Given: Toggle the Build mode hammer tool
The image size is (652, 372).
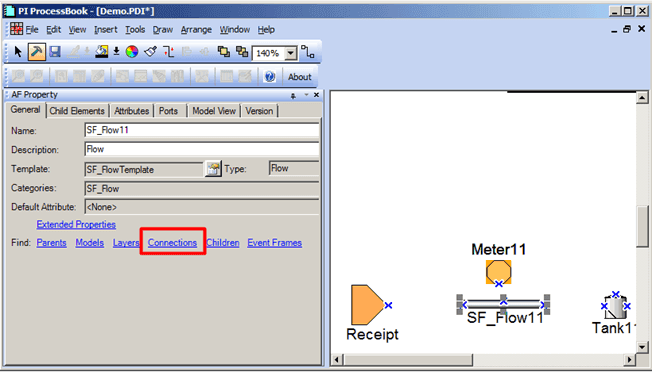Looking at the screenshot, I should [37, 52].
